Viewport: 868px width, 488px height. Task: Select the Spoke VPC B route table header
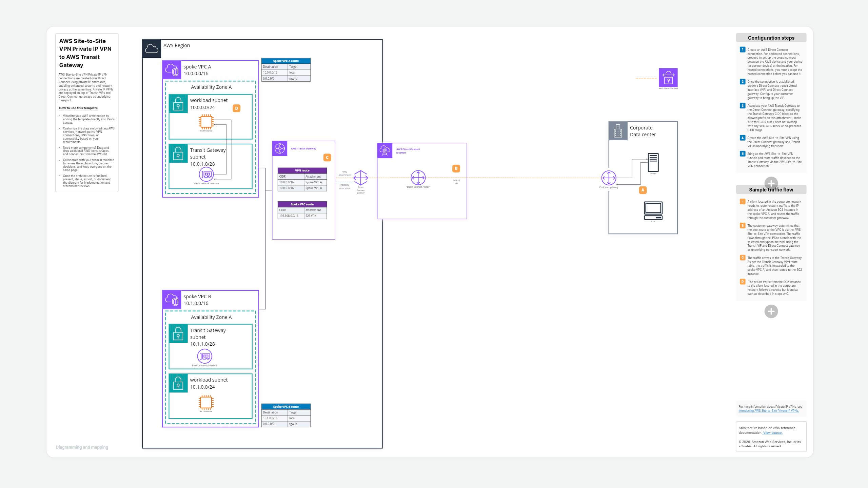tap(286, 407)
